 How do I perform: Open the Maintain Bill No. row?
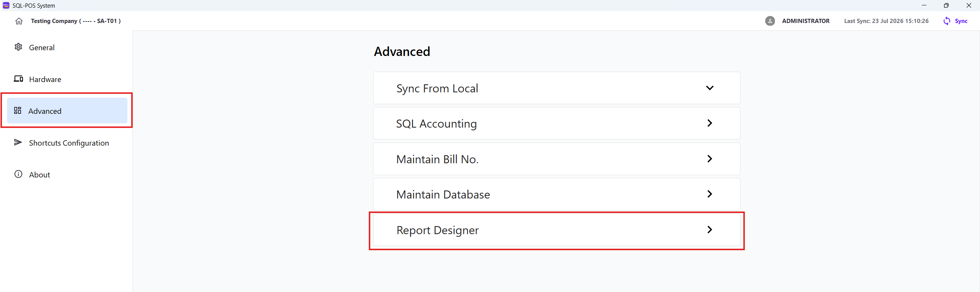coord(556,159)
